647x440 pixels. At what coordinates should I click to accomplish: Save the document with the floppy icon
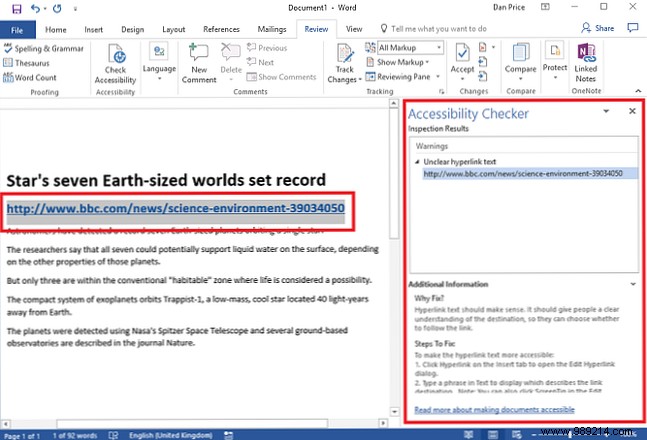coord(17,8)
